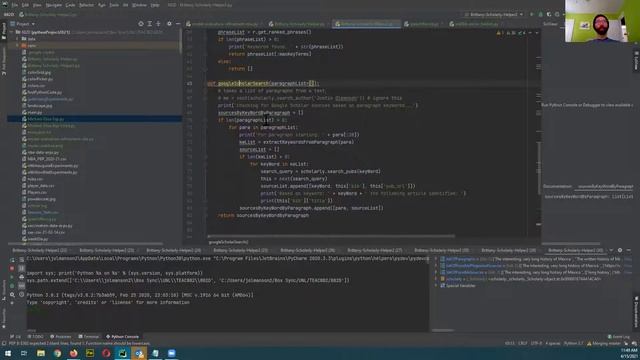Open the File menu

coord(15,5)
